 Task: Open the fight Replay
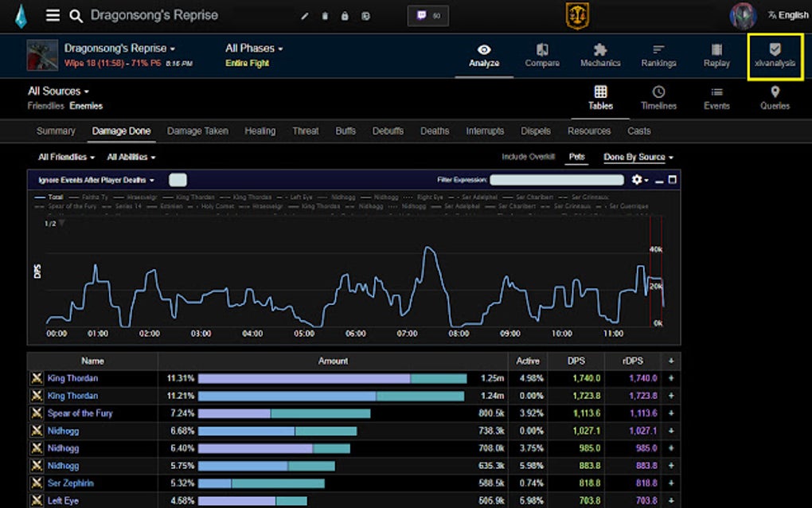[716, 56]
